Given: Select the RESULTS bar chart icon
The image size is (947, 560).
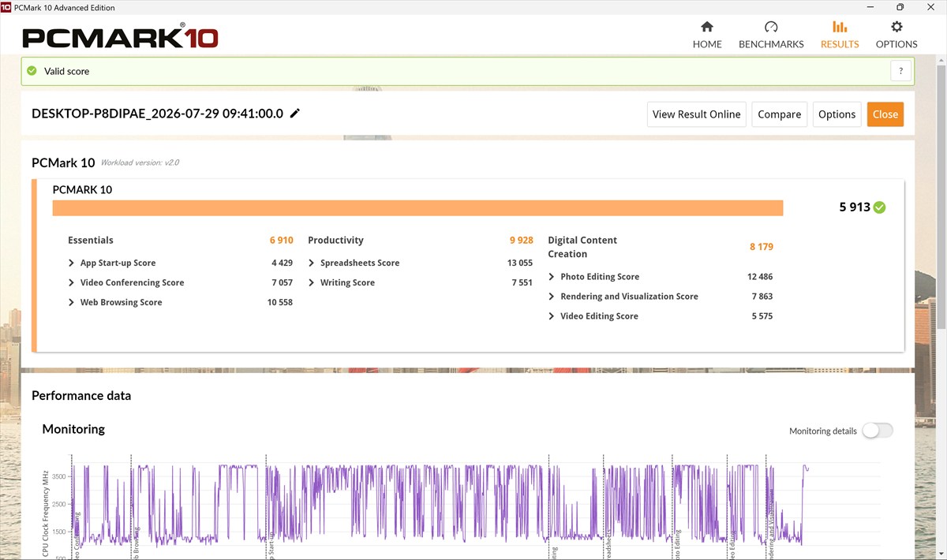Looking at the screenshot, I should pos(840,27).
